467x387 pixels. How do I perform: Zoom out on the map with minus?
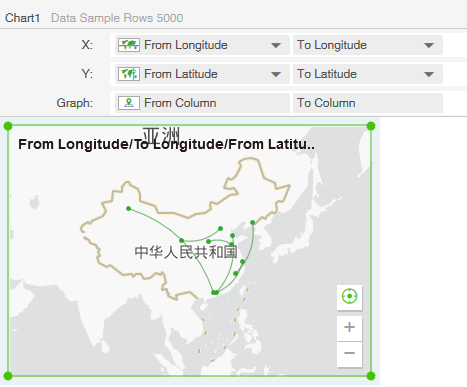coord(349,353)
